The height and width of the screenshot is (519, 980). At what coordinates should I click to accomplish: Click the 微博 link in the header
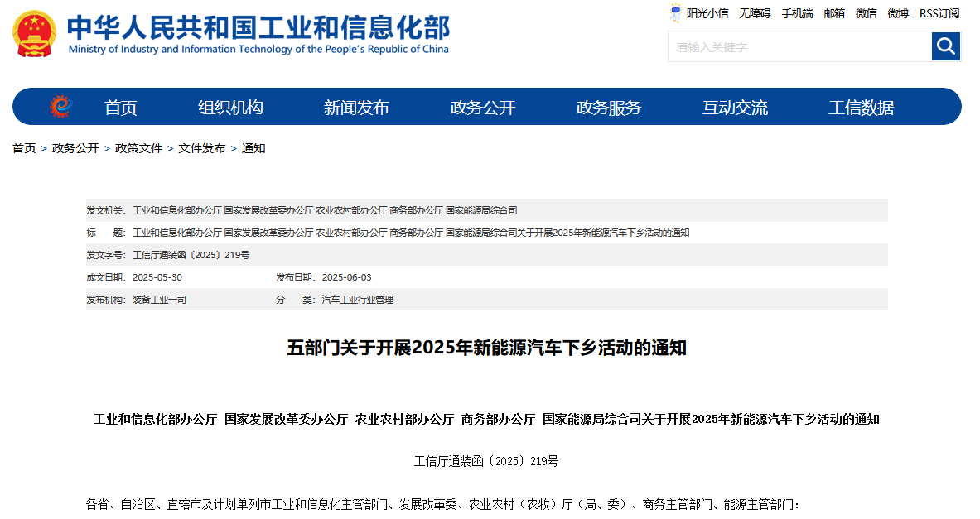point(898,13)
